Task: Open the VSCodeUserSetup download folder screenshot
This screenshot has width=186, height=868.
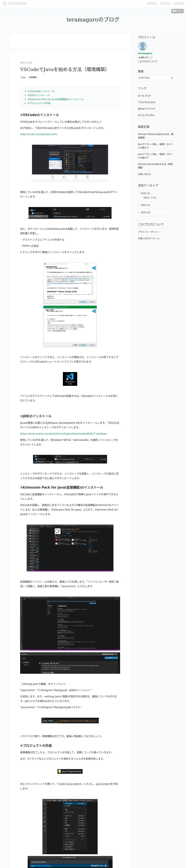Action: tap(70, 213)
